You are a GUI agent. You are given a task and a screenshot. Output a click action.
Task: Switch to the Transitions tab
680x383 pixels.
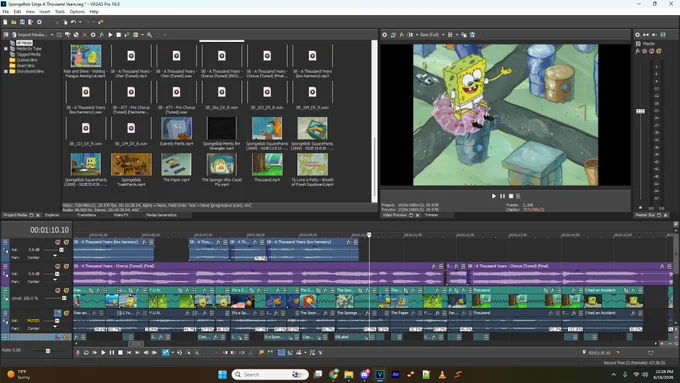[x=86, y=215]
